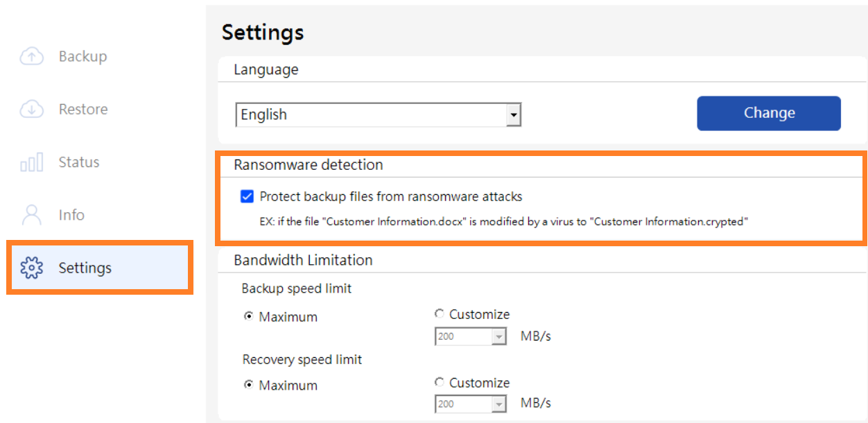This screenshot has height=423, width=868.
Task: Click the Settings gear icon
Action: point(31,268)
